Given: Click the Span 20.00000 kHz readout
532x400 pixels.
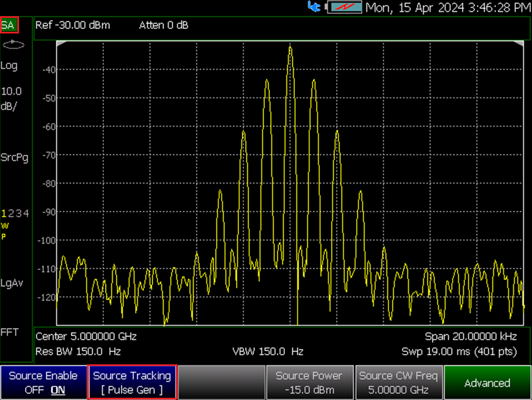Looking at the screenshot, I should click(x=471, y=336).
